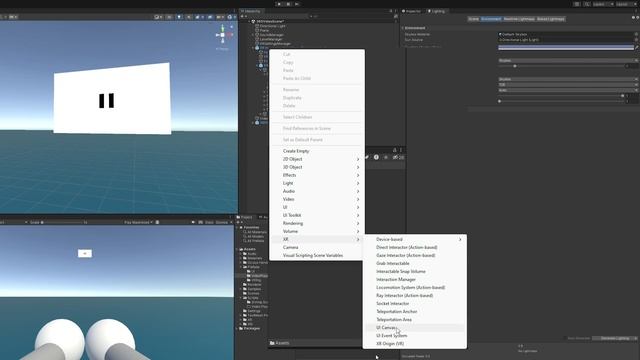
Task: Open the Scene view draw mode dropdown
Action: [x=158, y=17]
